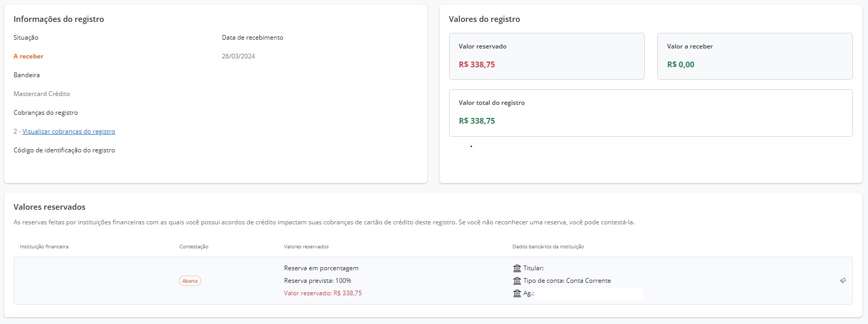Click the bank icon next to Ag.
Viewport: 868px width, 324px height.
tap(517, 293)
